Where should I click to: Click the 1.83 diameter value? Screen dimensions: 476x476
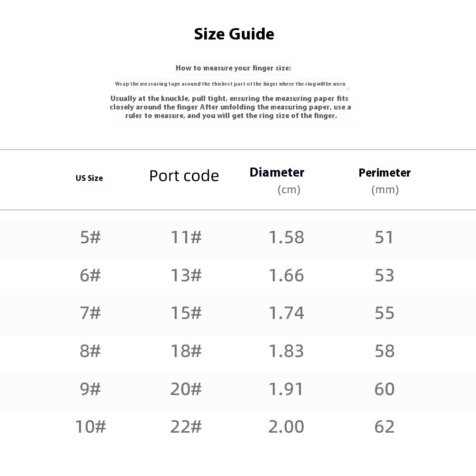click(x=286, y=351)
